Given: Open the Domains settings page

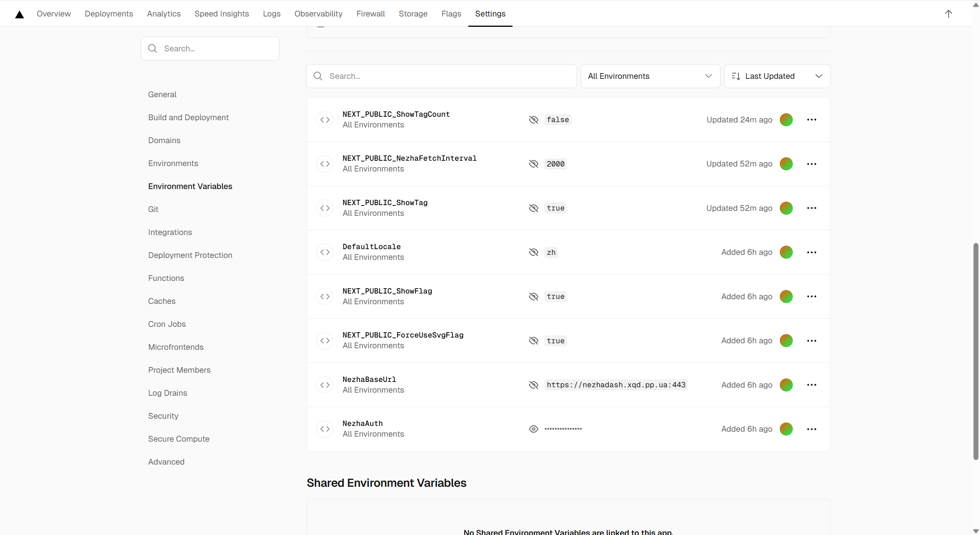Looking at the screenshot, I should (x=164, y=140).
